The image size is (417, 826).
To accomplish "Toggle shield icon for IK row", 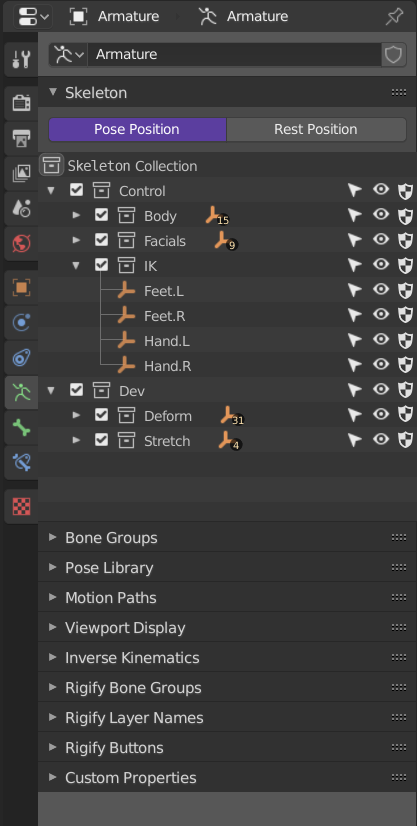I will coord(405,266).
